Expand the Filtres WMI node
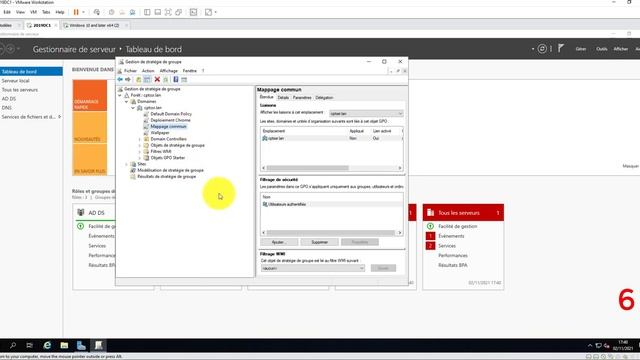 140,151
